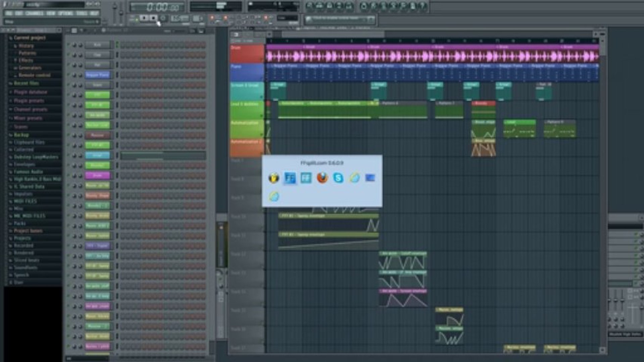The width and height of the screenshot is (644, 362).
Task: Click the Hat channel button
Action: [97, 65]
